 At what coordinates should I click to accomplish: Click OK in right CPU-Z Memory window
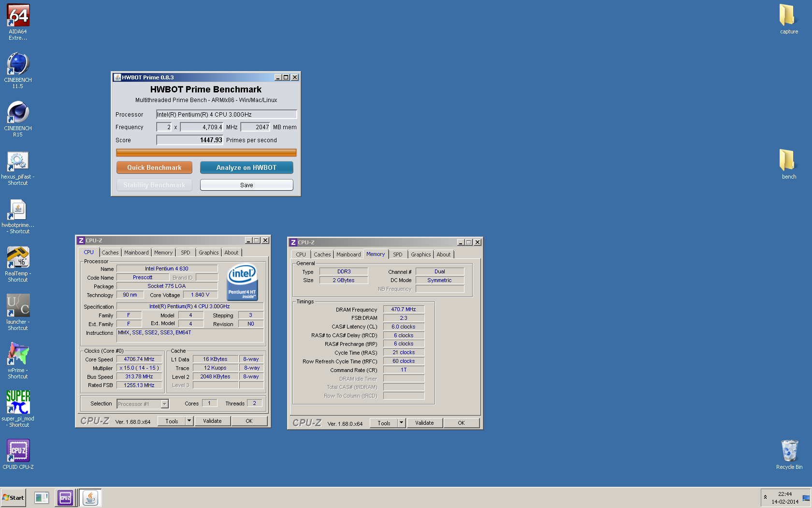coord(461,423)
